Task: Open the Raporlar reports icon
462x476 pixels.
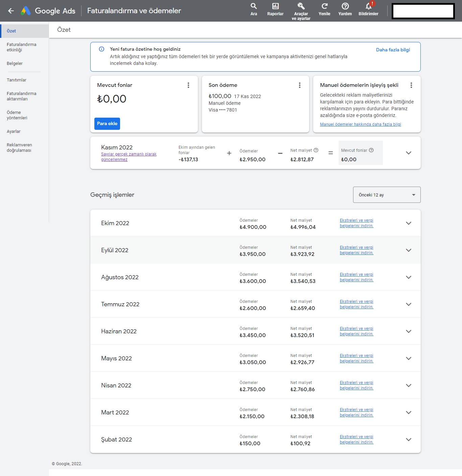Action: click(x=275, y=9)
